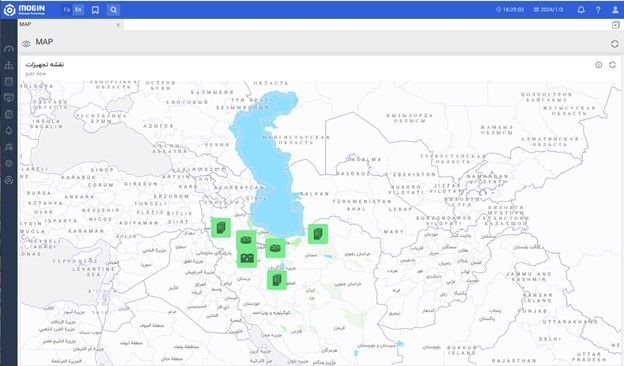The width and height of the screenshot is (624, 366).
Task: Open the dashboard gauge icon in sidebar
Action: [x=9, y=49]
